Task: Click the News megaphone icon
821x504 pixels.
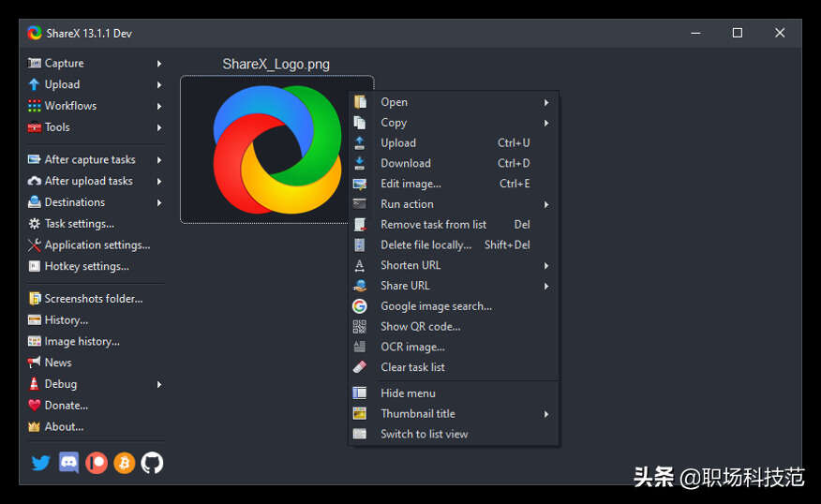Action: 35,363
